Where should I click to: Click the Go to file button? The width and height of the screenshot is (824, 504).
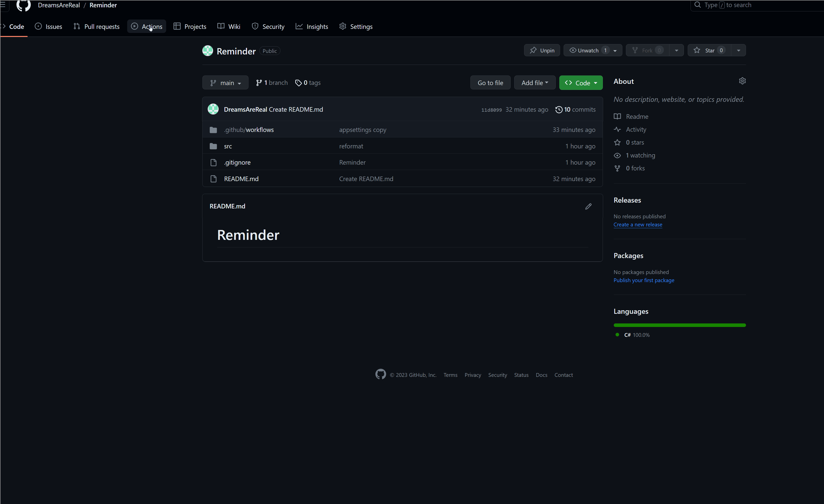[491, 82]
